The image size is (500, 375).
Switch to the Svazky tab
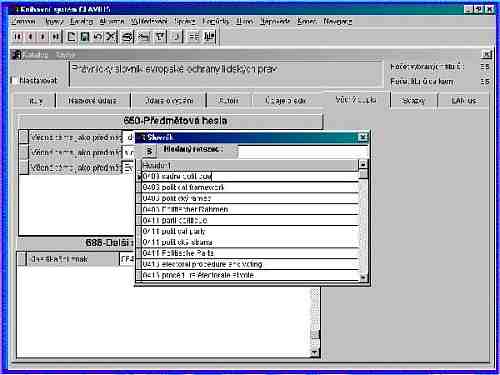point(413,100)
